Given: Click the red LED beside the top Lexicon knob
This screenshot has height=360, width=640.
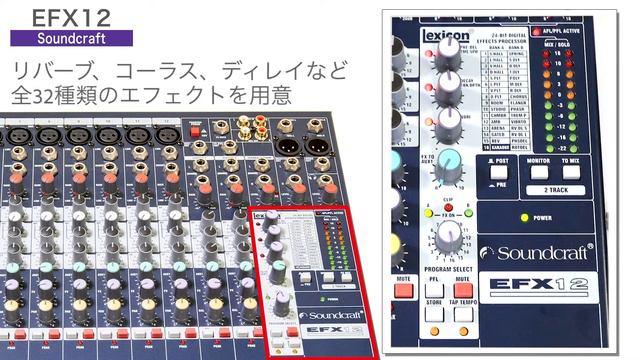Looking at the screenshot, I should pos(429,53).
